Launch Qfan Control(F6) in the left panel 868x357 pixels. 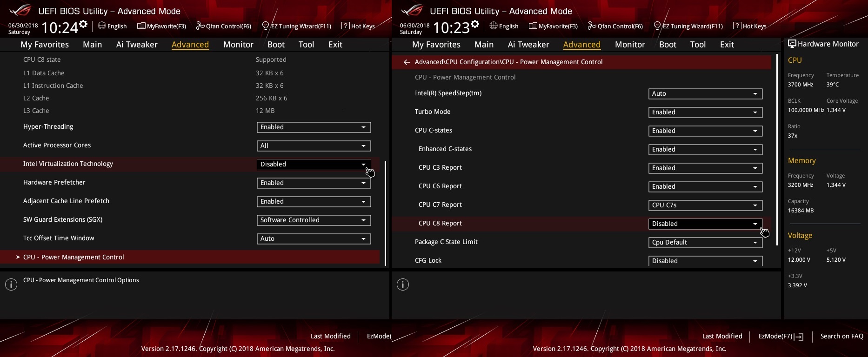point(223,26)
